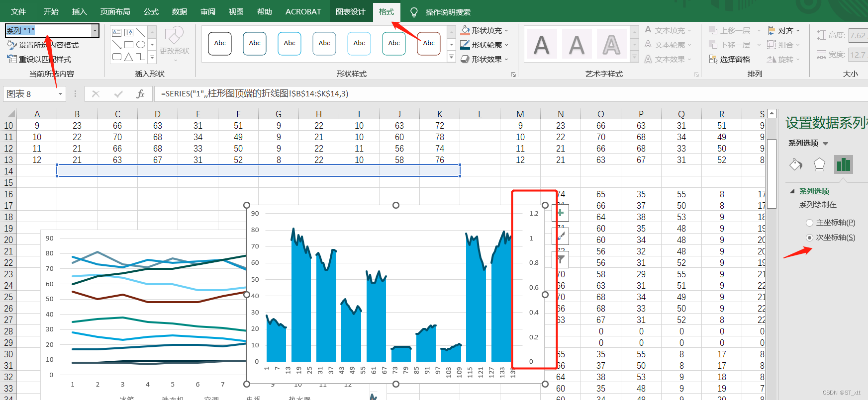Open the Name Box dropdown arrow
This screenshot has width=868, height=400.
[x=60, y=93]
